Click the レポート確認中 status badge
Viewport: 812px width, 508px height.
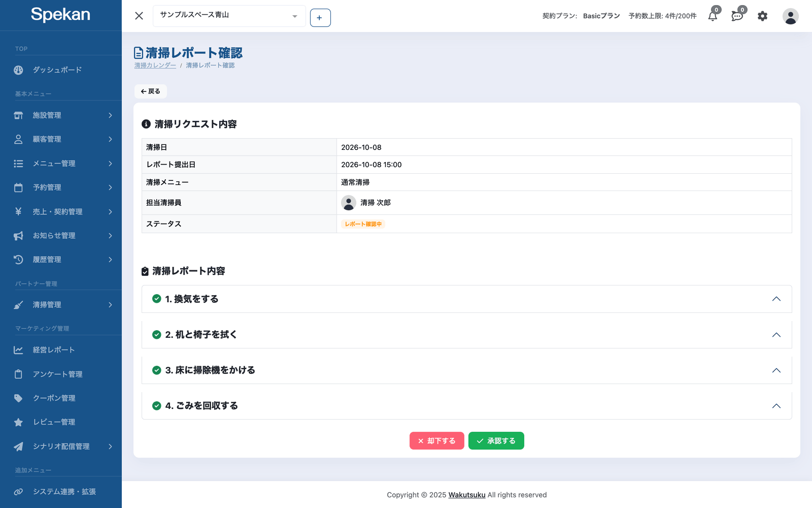363,224
